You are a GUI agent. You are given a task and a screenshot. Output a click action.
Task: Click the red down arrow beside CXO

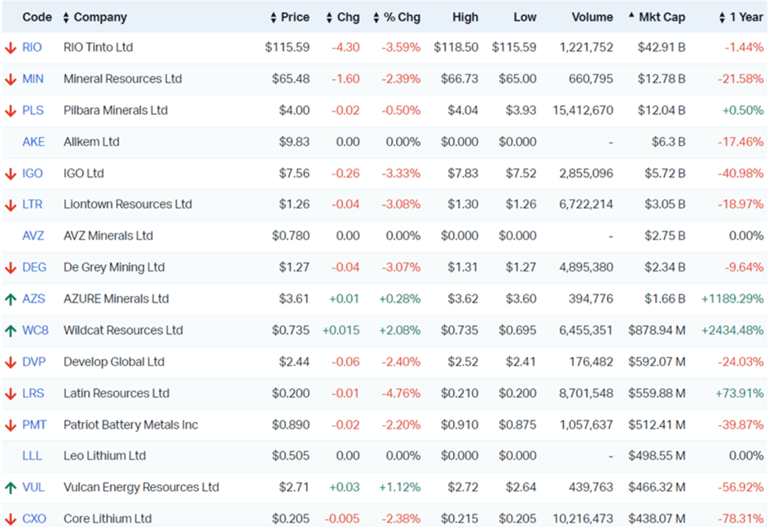(11, 519)
